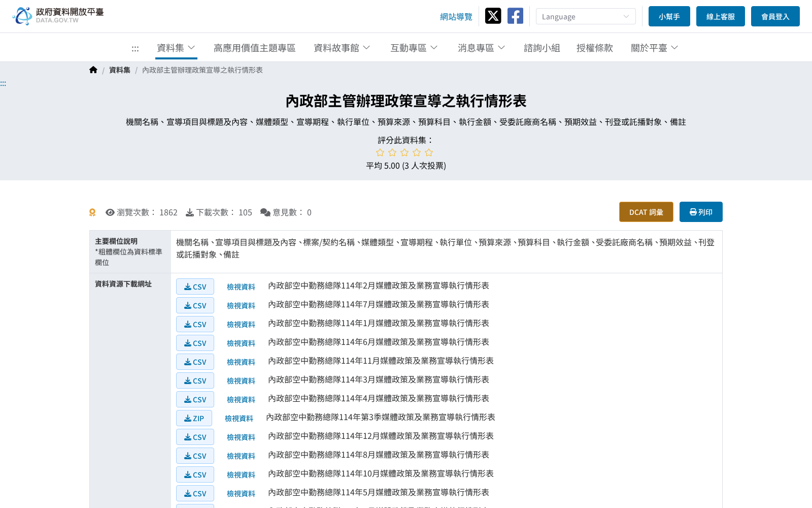812x508 pixels.
Task: Download CSV for 114年4月 report
Action: [x=195, y=399]
